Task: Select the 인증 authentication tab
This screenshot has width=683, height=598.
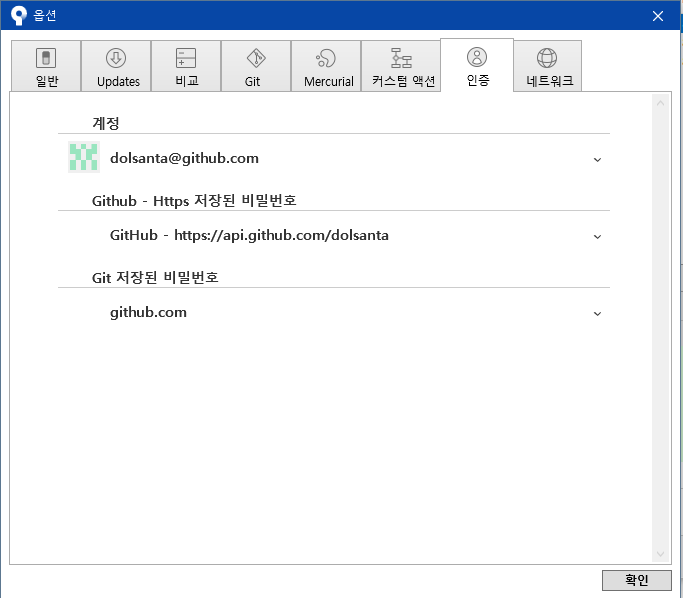Action: pyautogui.click(x=477, y=65)
